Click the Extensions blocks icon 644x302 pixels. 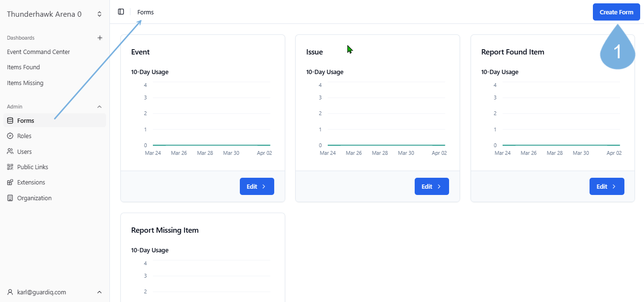10,183
